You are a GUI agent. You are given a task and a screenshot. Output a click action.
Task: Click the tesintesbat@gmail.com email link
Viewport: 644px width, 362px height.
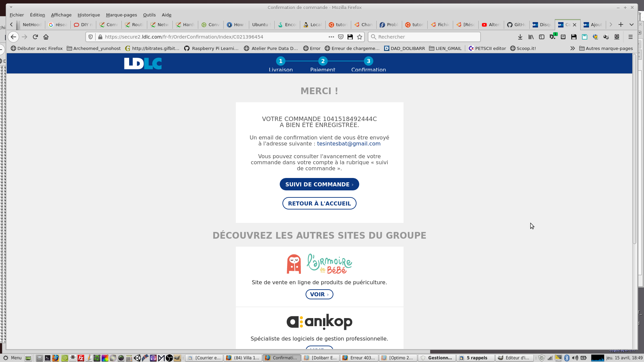[x=348, y=143]
